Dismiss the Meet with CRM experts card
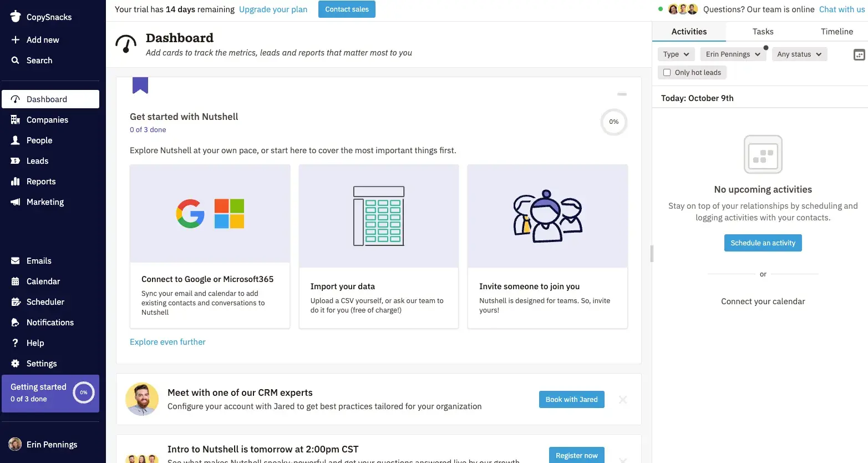868x463 pixels. click(x=623, y=400)
